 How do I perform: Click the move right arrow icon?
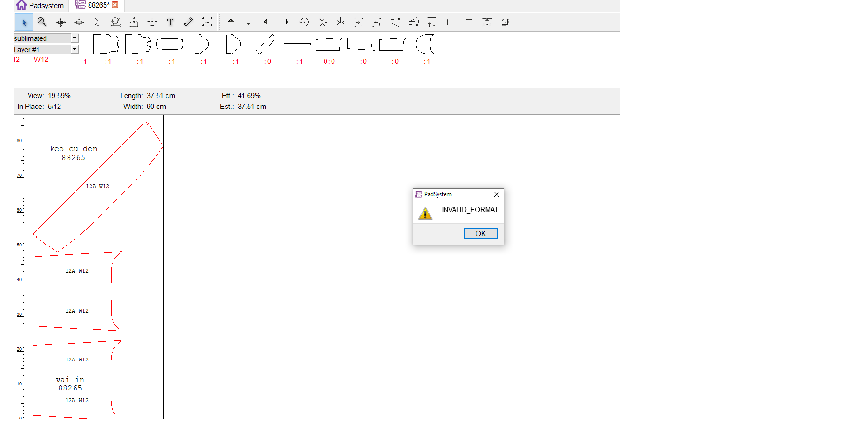point(285,22)
